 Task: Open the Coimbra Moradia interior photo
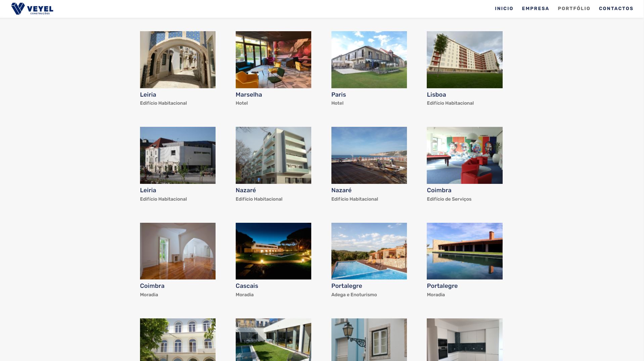click(178, 251)
